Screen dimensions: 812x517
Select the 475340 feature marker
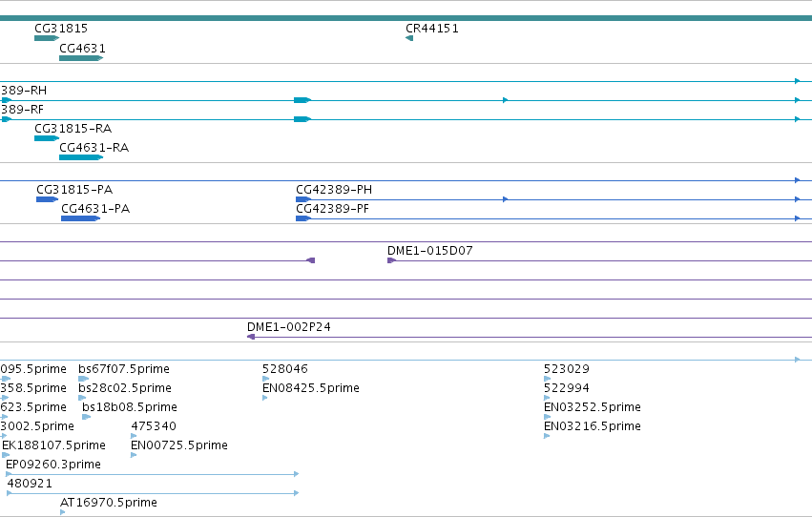tap(134, 436)
